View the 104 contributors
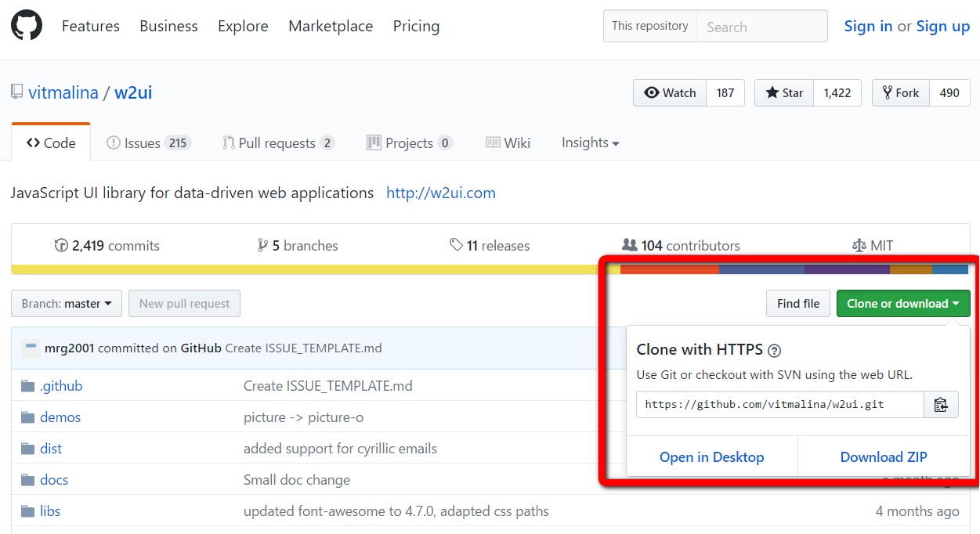The width and height of the screenshot is (980, 534). point(681,246)
